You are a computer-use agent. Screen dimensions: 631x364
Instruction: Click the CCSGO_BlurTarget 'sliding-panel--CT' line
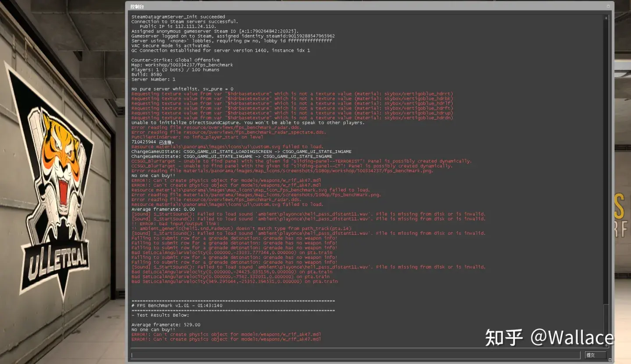tap(292, 166)
